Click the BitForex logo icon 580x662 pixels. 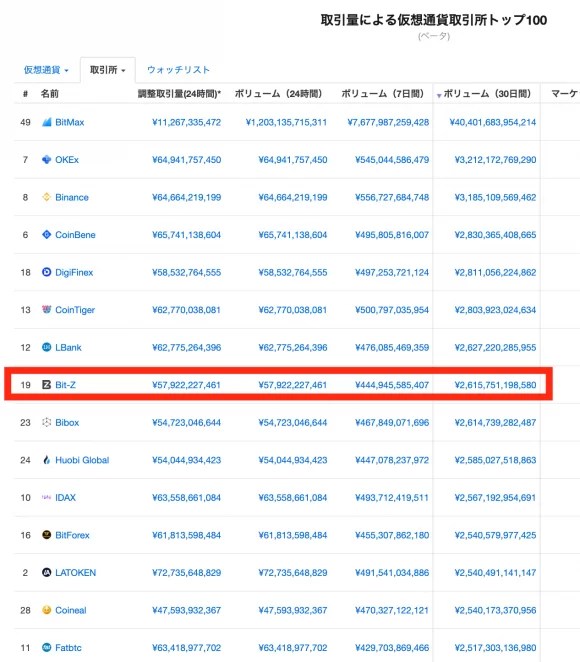[x=46, y=535]
